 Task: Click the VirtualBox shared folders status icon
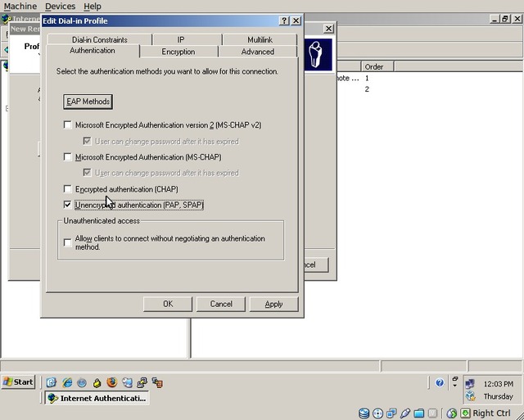(x=419, y=413)
